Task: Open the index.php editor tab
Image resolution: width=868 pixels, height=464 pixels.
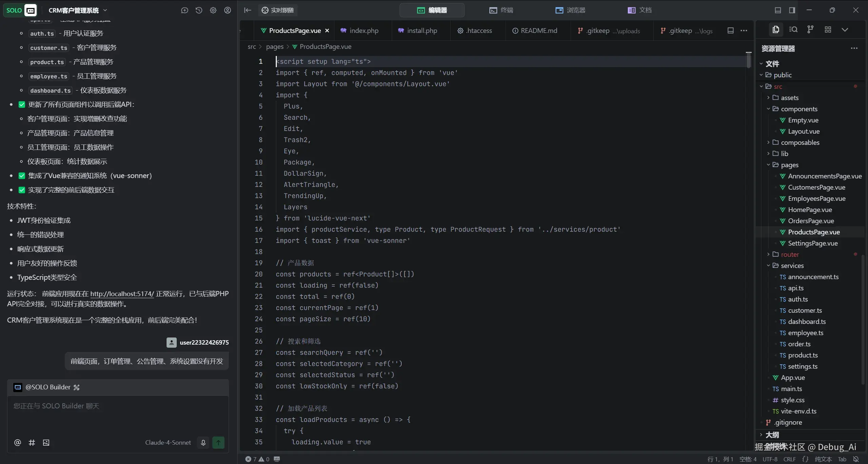Action: (364, 31)
